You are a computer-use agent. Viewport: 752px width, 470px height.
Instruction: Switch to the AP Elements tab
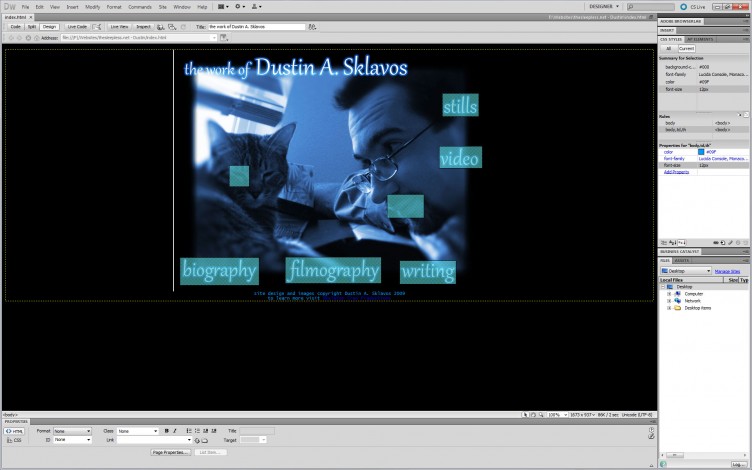point(700,39)
